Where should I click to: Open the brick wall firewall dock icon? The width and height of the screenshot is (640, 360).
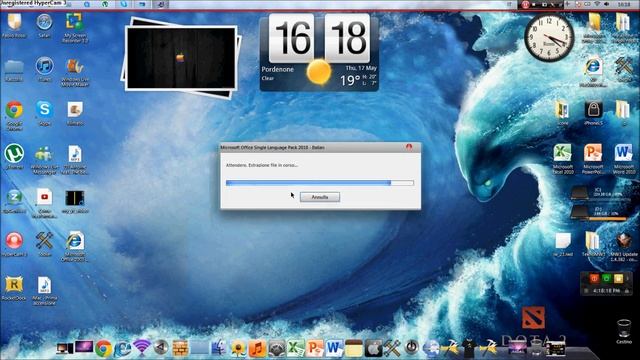pos(180,348)
